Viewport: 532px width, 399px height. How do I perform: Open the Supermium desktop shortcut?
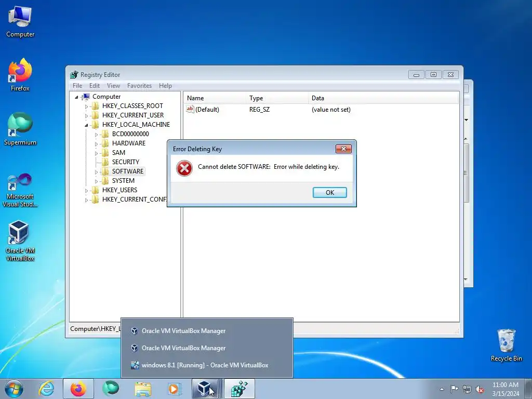[x=20, y=129]
